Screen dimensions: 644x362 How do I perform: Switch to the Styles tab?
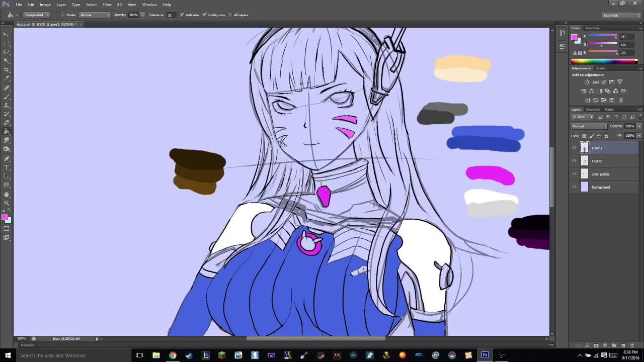click(x=601, y=68)
